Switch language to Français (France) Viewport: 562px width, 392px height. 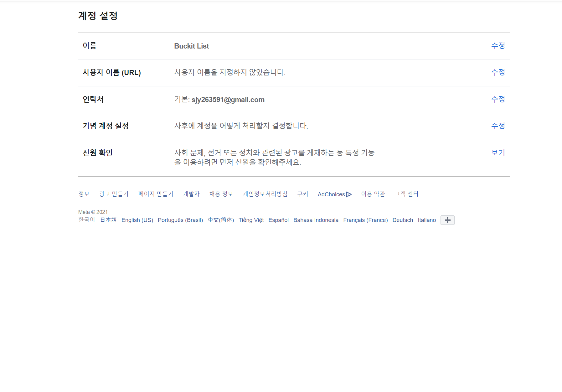click(x=365, y=220)
